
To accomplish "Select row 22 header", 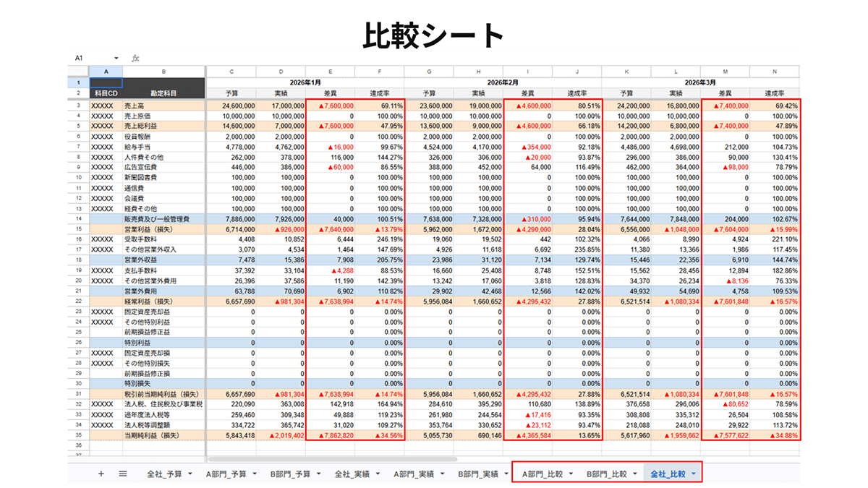I will click(x=78, y=300).
